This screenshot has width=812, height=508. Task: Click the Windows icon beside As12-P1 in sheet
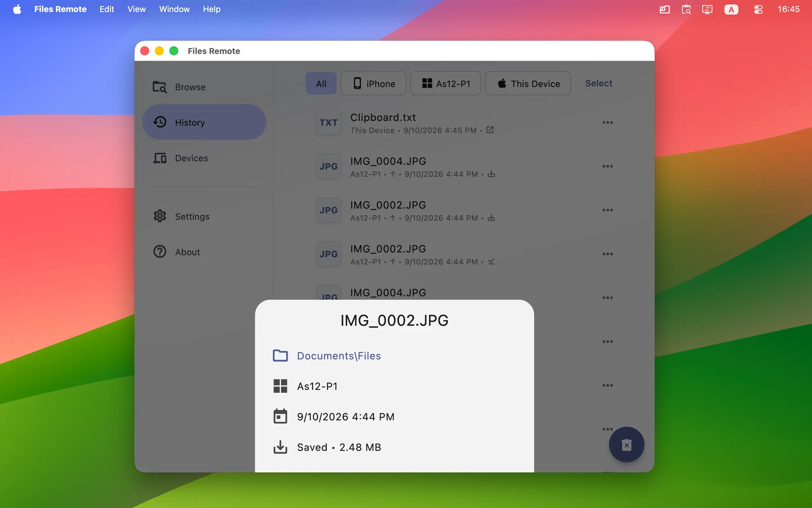[x=280, y=386]
